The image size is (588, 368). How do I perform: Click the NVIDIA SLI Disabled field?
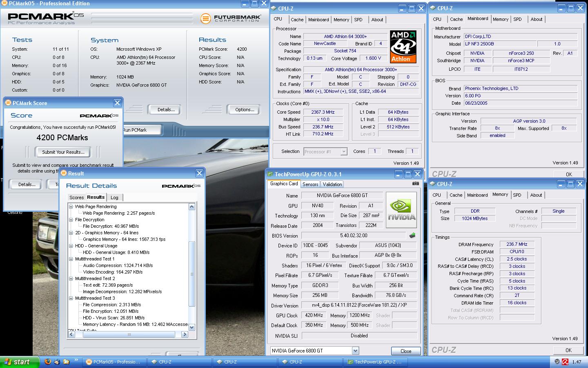[359, 336]
